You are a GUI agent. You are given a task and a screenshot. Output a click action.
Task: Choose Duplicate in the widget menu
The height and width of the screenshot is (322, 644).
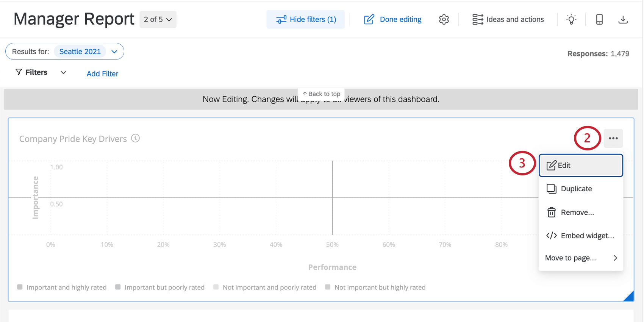point(576,189)
